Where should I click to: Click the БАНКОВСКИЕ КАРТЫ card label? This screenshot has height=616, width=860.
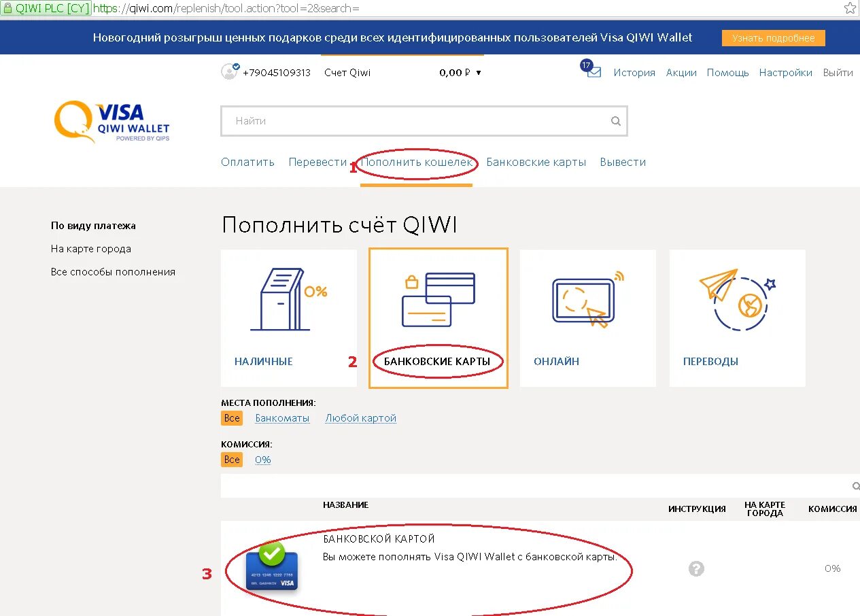(x=437, y=362)
